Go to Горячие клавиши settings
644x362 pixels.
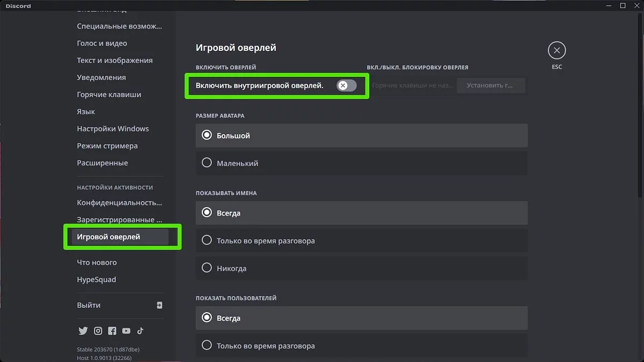coord(109,94)
